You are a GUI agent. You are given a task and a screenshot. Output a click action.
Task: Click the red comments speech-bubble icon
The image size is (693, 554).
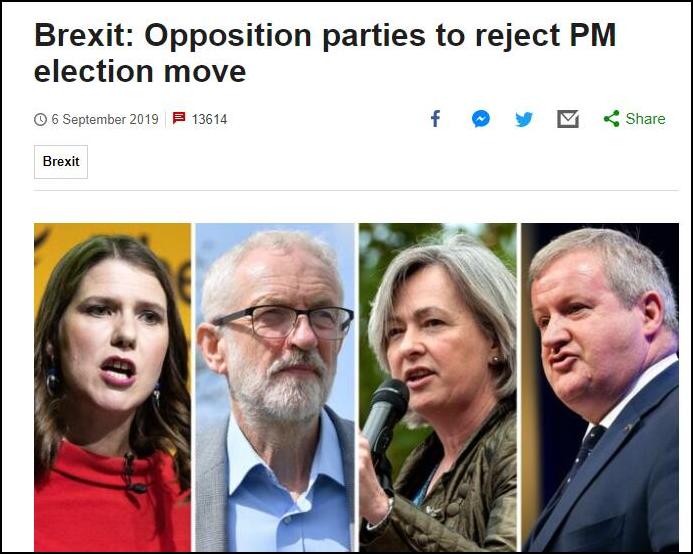tap(179, 118)
